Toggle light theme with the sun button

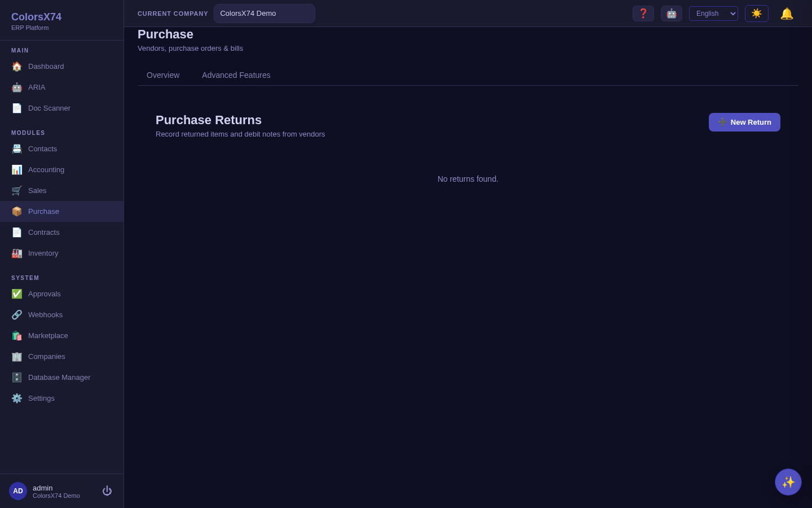[757, 14]
